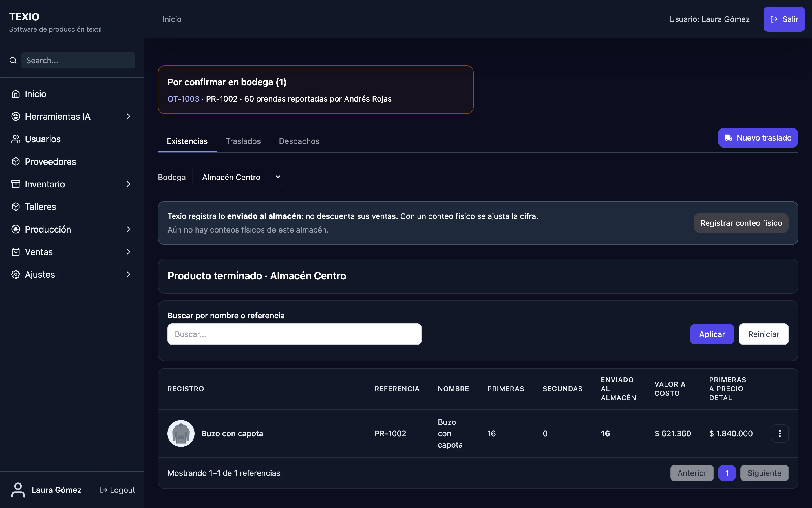Click the Aplicar filter button
Screen dimensions: 812x508
712,334
